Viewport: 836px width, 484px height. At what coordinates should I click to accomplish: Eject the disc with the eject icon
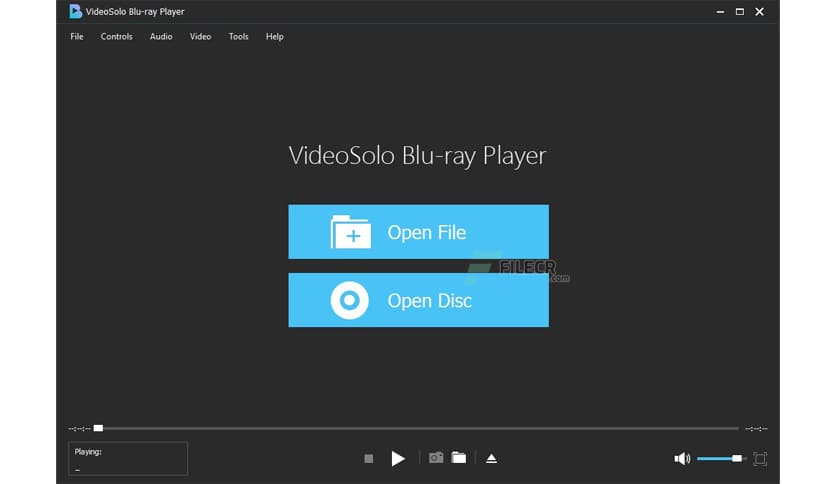click(492, 458)
